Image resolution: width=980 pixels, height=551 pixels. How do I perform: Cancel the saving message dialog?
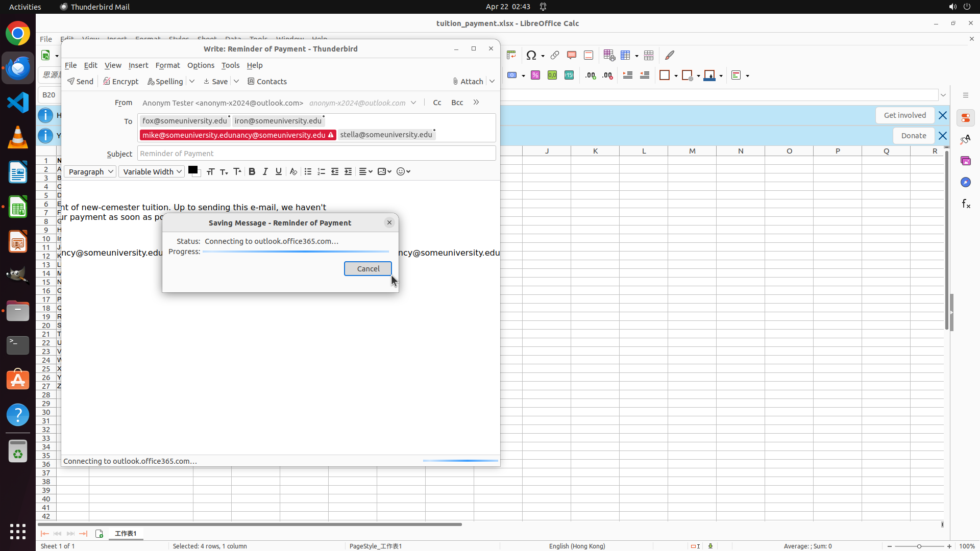(x=367, y=269)
